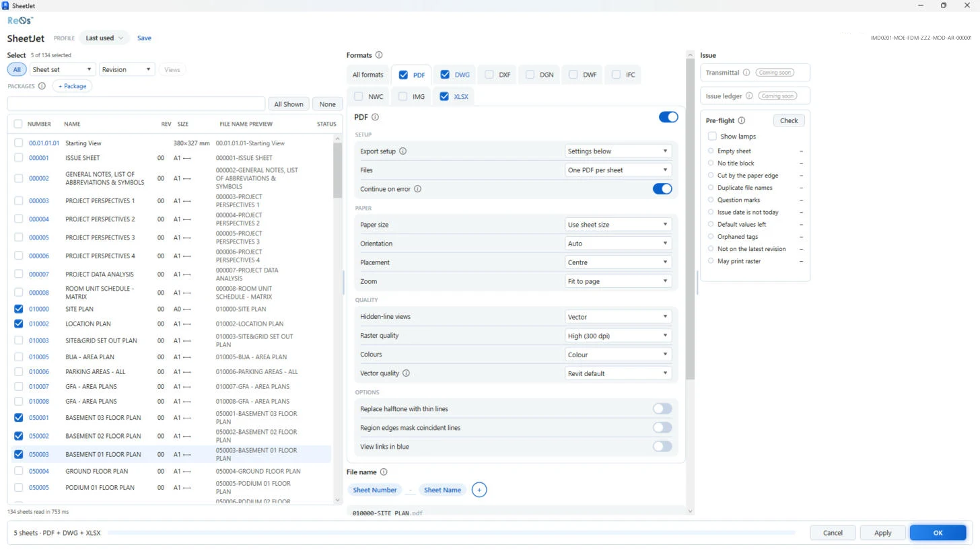This screenshot has width=980, height=551.
Task: Open the Placement dropdown
Action: coord(618,262)
